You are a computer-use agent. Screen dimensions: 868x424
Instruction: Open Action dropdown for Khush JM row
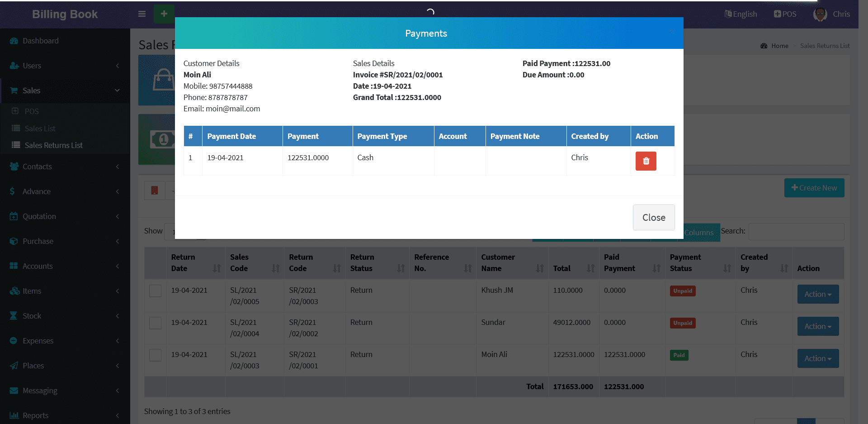(817, 294)
